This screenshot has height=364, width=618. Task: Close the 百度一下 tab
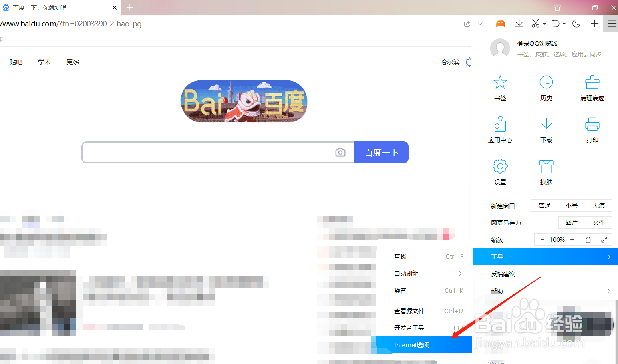click(115, 8)
